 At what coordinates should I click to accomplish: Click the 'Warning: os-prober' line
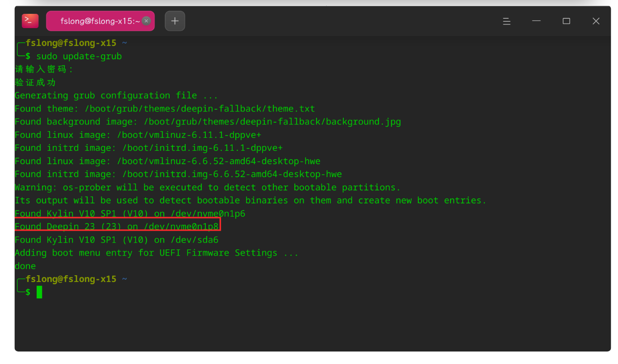[207, 187]
